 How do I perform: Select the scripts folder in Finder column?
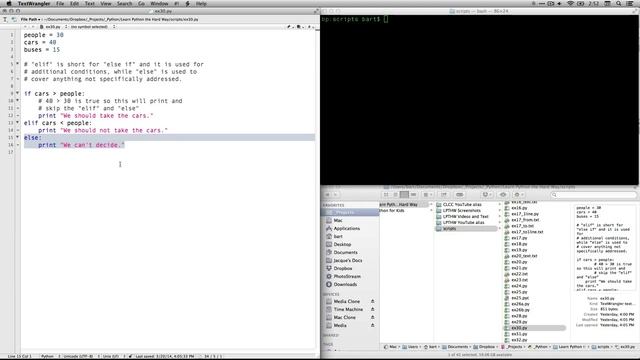pyautogui.click(x=467, y=229)
